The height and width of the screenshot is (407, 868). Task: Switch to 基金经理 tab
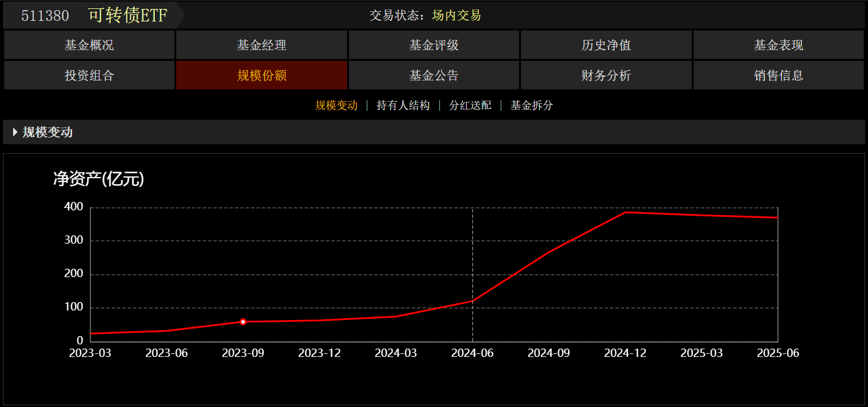tap(261, 45)
